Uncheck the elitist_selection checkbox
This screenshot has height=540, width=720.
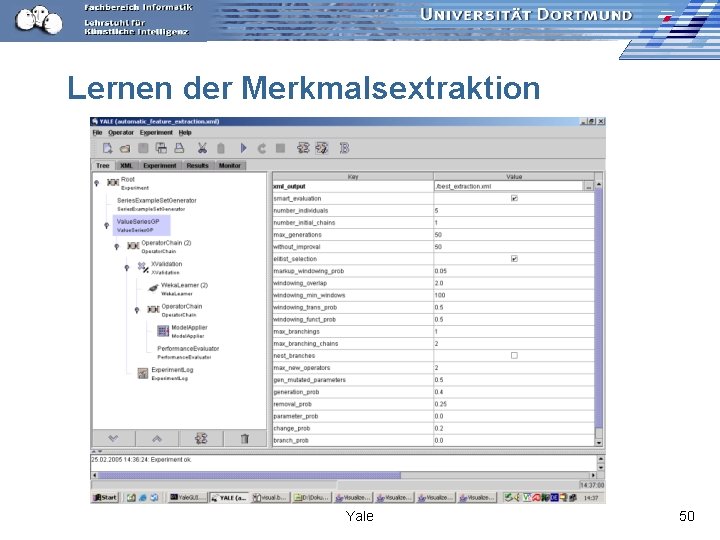coord(514,259)
